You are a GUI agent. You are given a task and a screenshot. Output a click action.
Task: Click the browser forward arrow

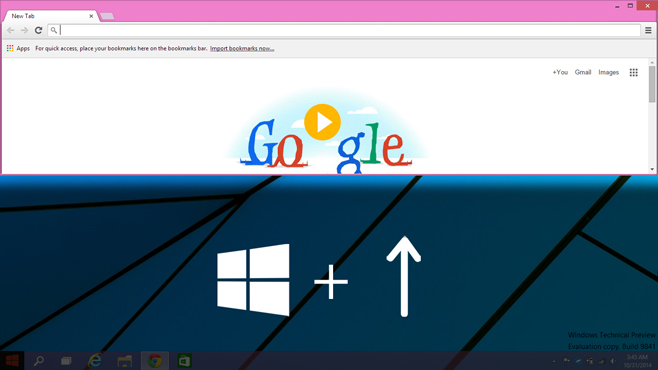24,30
